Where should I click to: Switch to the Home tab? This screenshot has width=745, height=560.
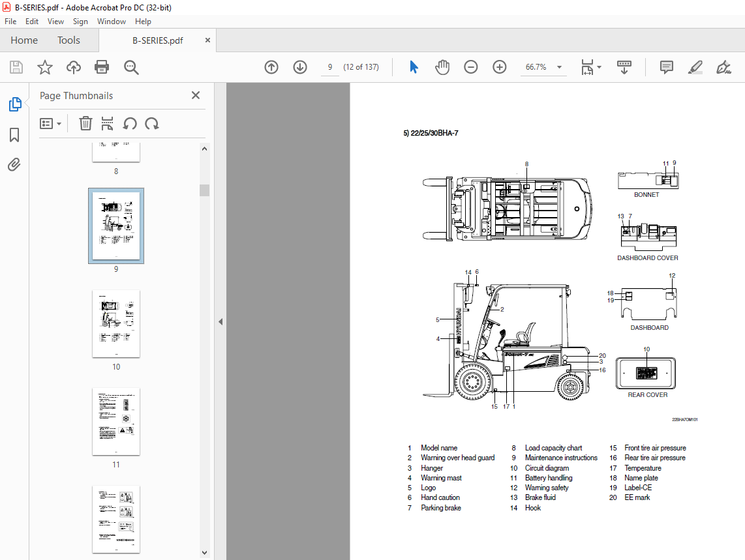click(24, 40)
